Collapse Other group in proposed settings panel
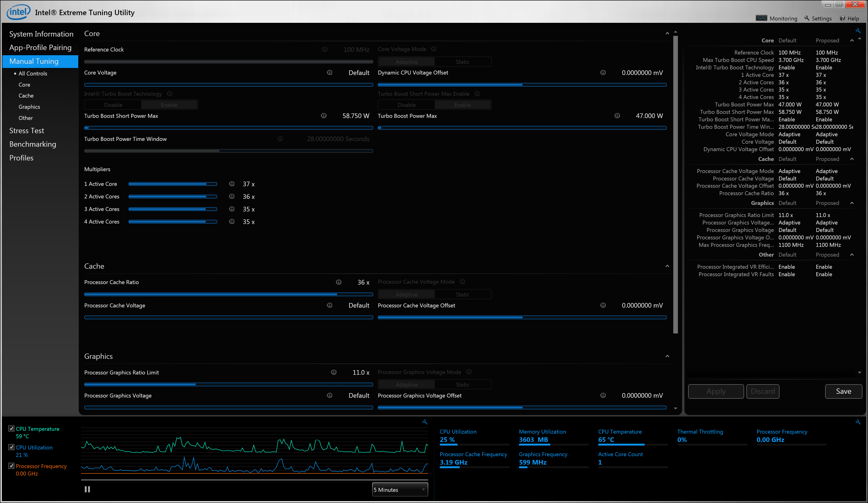Screen dimensions: 868x503 852,255
